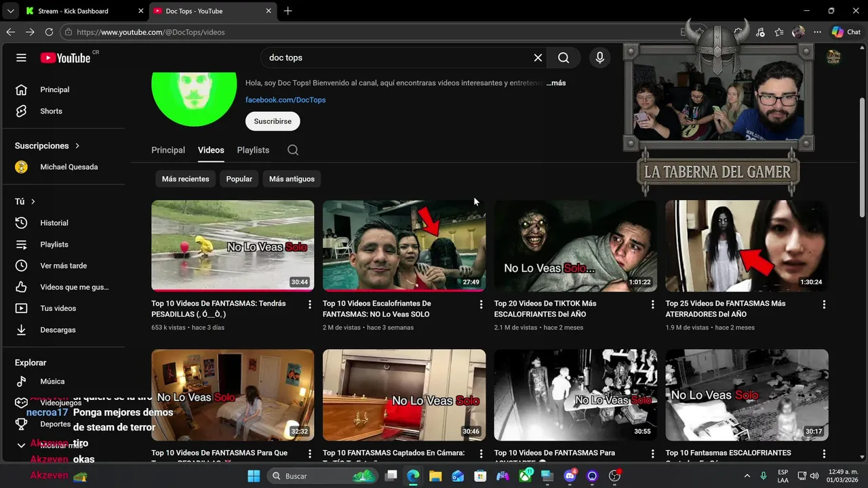Open options menu for 'Tendrás PESADILLAS' video
The height and width of the screenshot is (488, 868).
click(310, 304)
